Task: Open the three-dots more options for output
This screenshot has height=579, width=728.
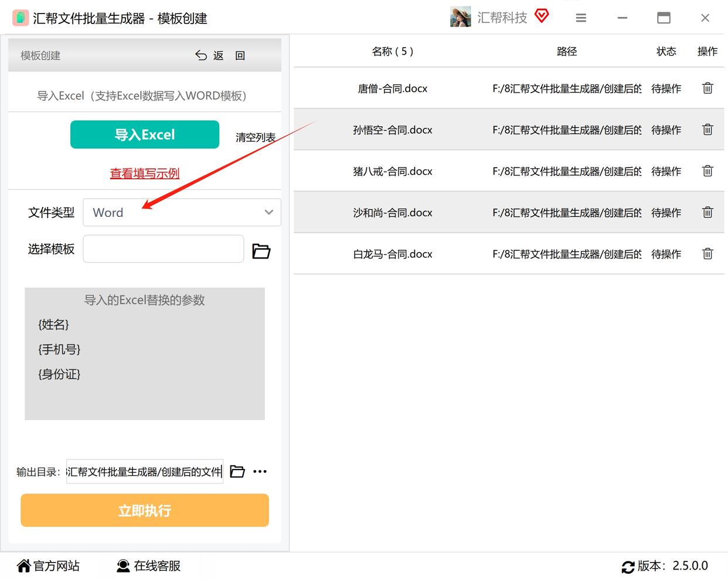Action: 260,471
